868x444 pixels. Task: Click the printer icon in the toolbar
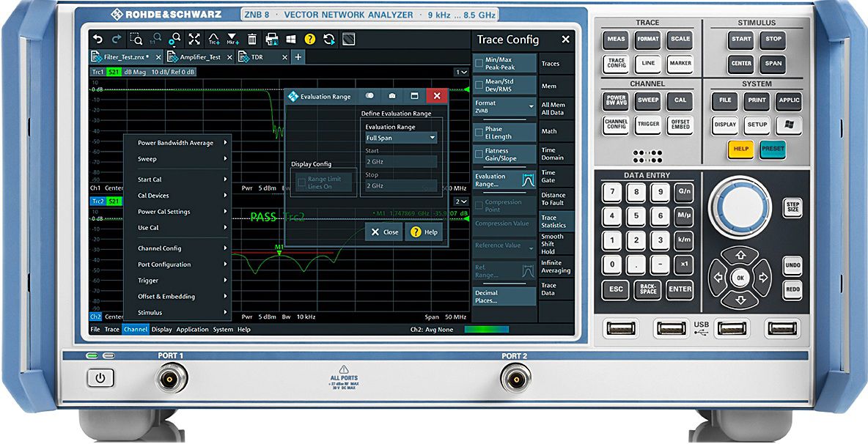pos(271,39)
